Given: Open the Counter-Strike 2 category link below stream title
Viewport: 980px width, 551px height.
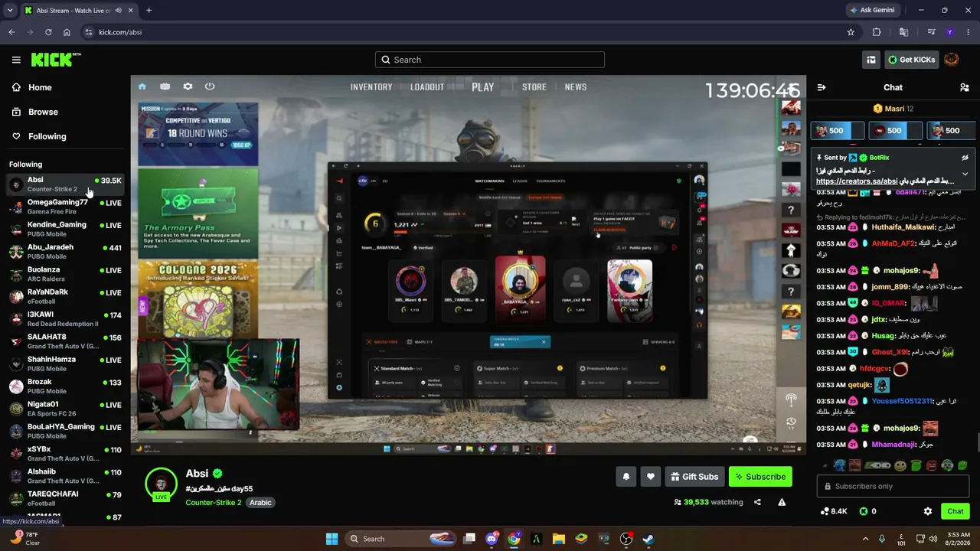Looking at the screenshot, I should pyautogui.click(x=214, y=503).
